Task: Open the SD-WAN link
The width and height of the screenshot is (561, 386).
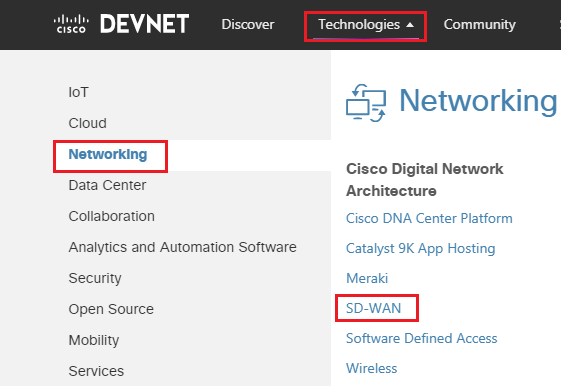Action: click(374, 308)
